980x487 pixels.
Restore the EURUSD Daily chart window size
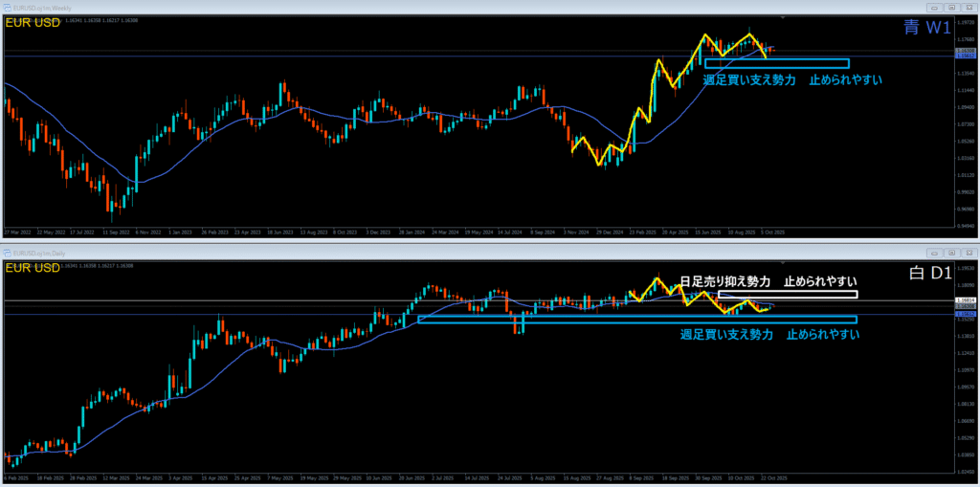tap(951, 254)
